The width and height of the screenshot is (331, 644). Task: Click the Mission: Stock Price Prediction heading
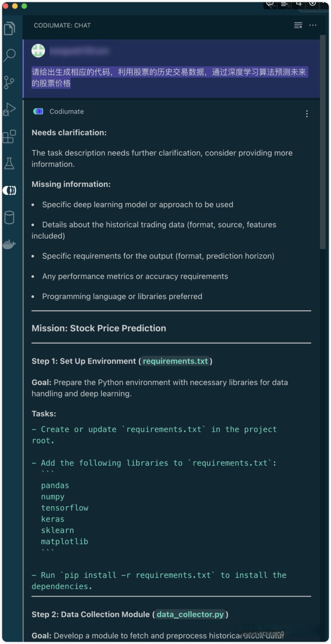click(x=99, y=328)
